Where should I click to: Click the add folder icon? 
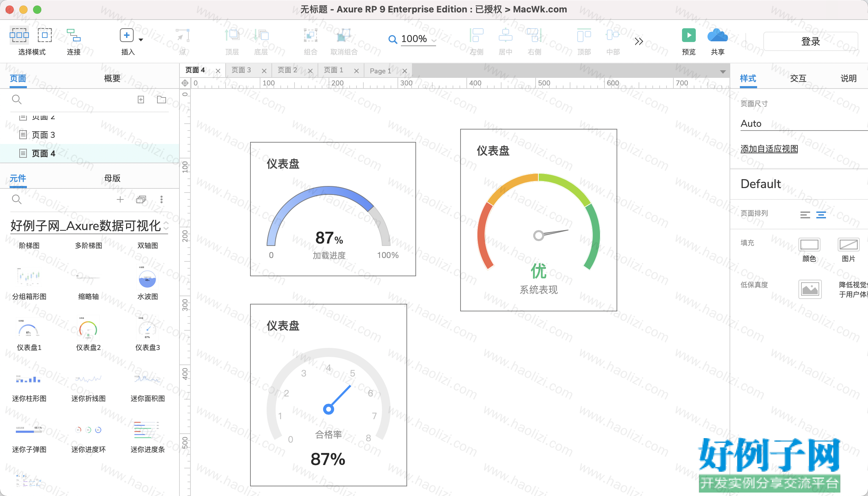(161, 100)
